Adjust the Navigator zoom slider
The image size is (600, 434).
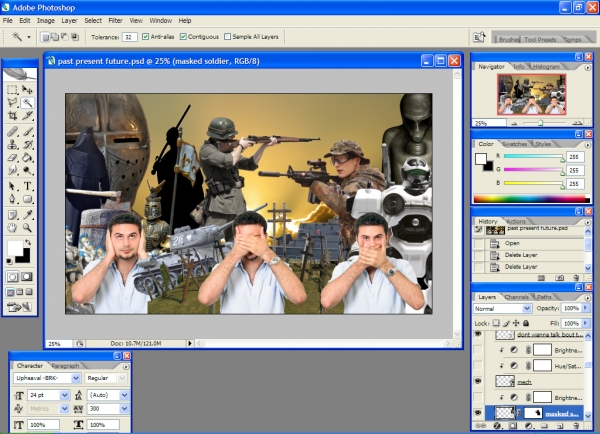[540, 123]
